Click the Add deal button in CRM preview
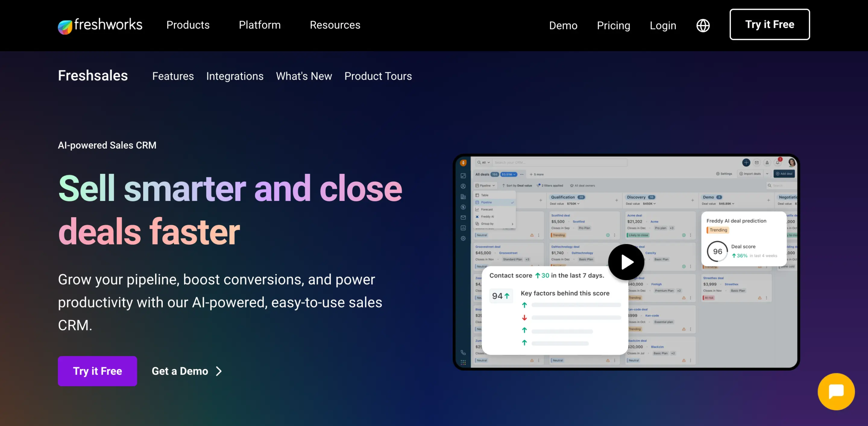 coord(784,174)
